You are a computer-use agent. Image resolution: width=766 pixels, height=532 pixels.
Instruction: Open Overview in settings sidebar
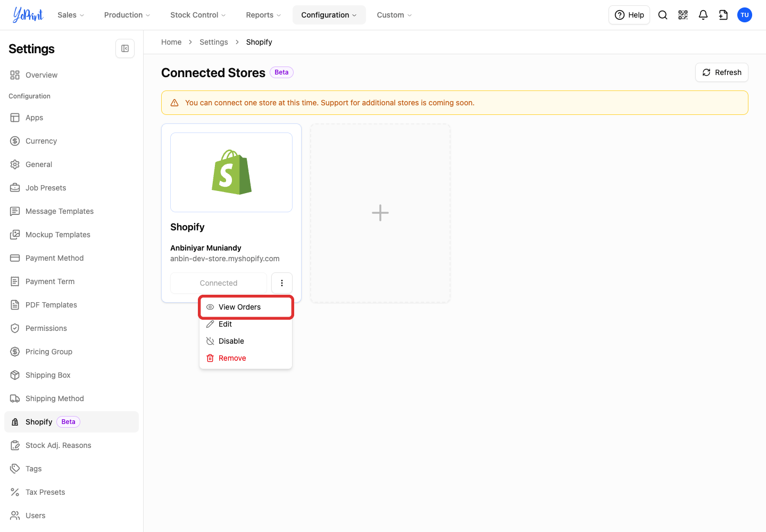(71, 75)
